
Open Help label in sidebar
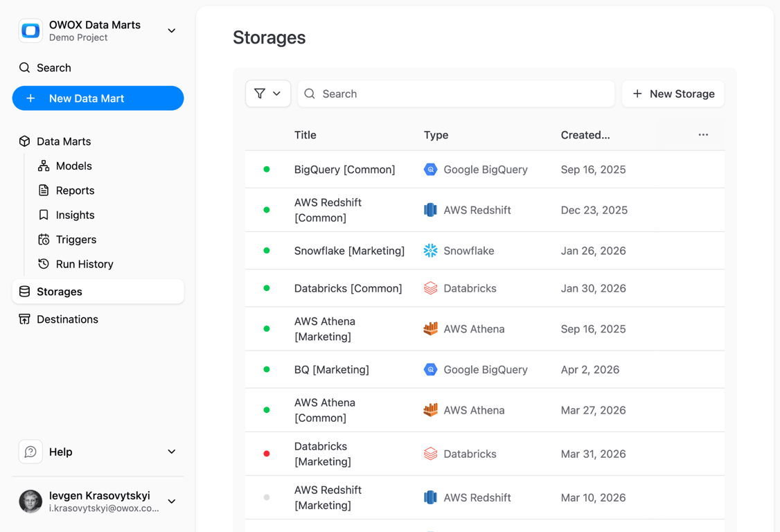(61, 452)
